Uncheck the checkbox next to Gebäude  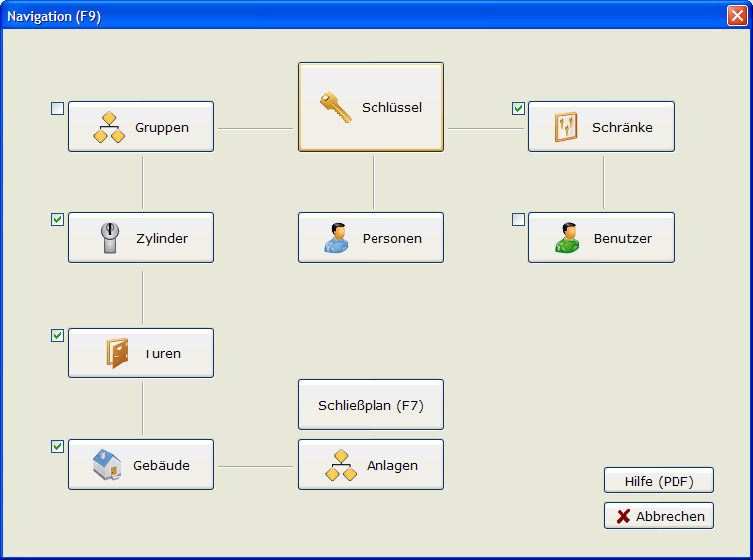58,447
